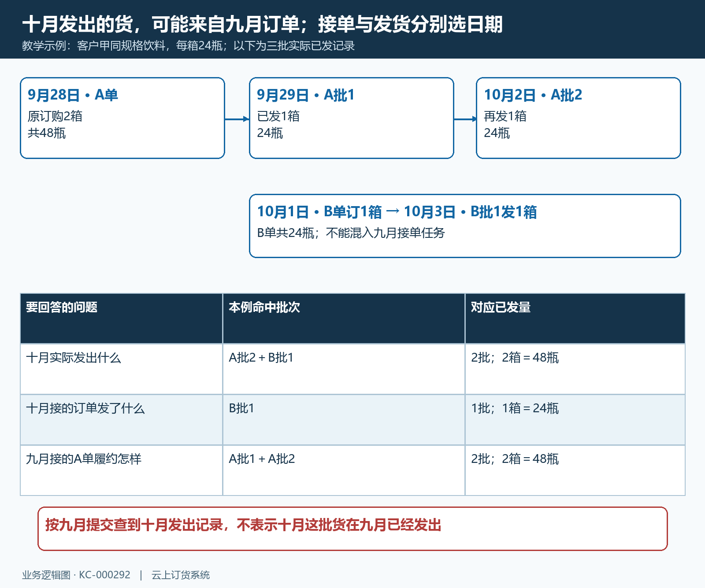The height and width of the screenshot is (588, 705).
Task: Click the heading '10月1日 • B单订1箱 → 10月3日 • B批1发1箱'
Action: coord(397,212)
